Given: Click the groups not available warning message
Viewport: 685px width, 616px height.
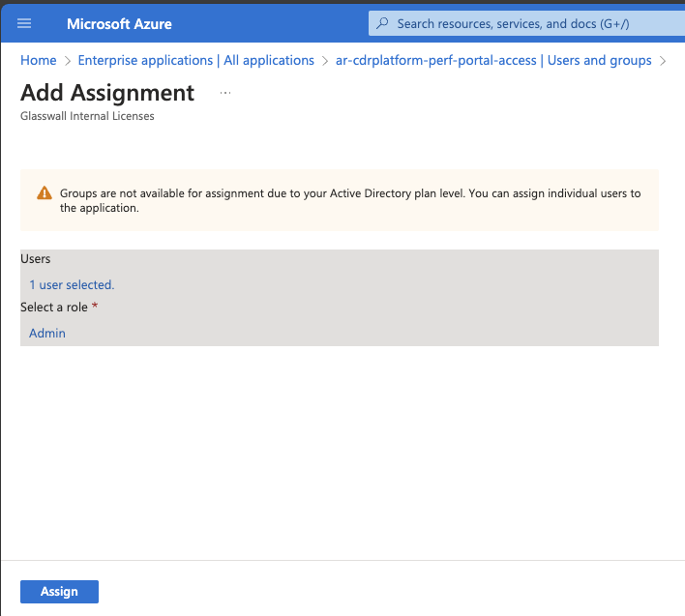Looking at the screenshot, I should point(349,200).
